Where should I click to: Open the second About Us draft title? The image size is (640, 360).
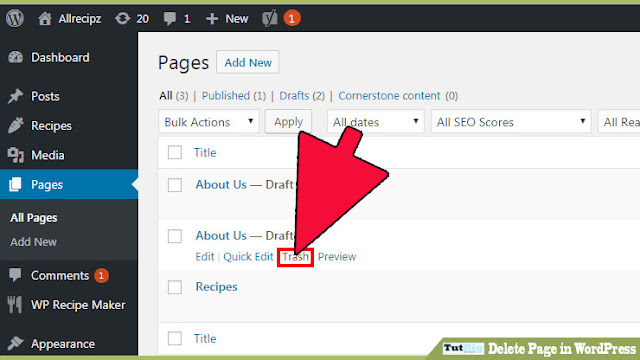(x=221, y=236)
